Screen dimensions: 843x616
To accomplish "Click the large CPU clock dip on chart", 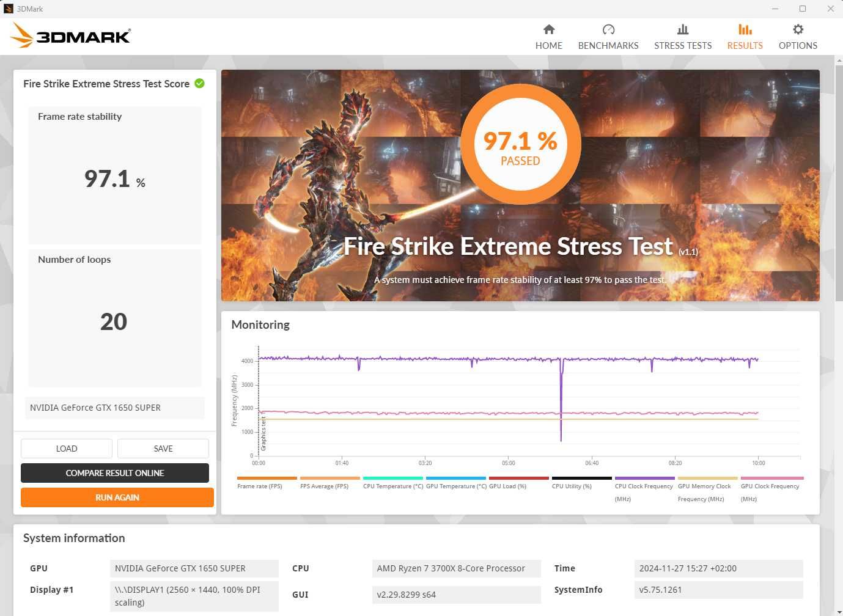I will (561, 400).
